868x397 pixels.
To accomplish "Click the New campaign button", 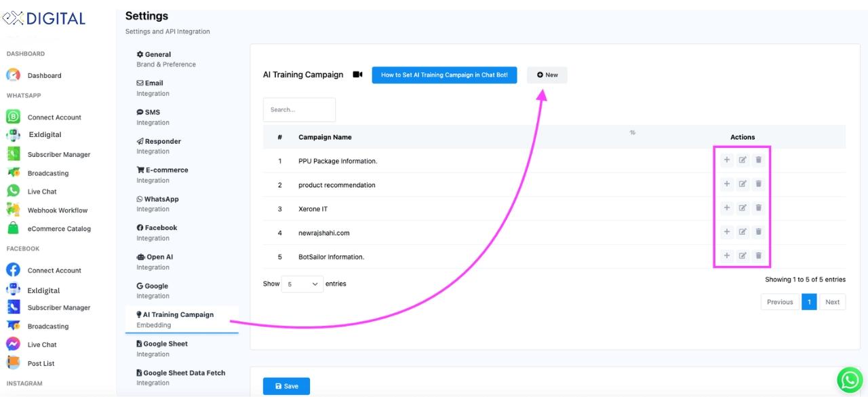I will click(547, 75).
